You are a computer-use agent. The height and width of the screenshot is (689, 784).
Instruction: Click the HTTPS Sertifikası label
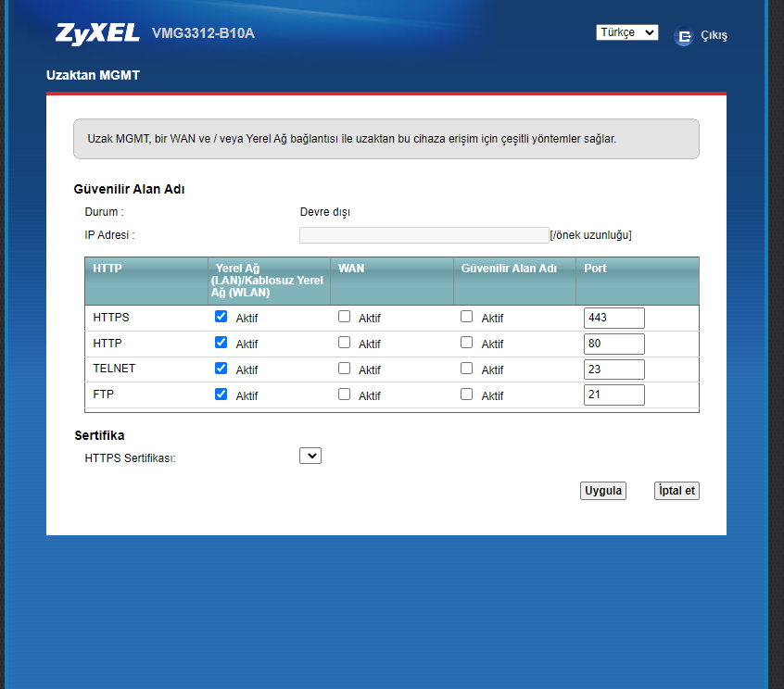(x=130, y=458)
